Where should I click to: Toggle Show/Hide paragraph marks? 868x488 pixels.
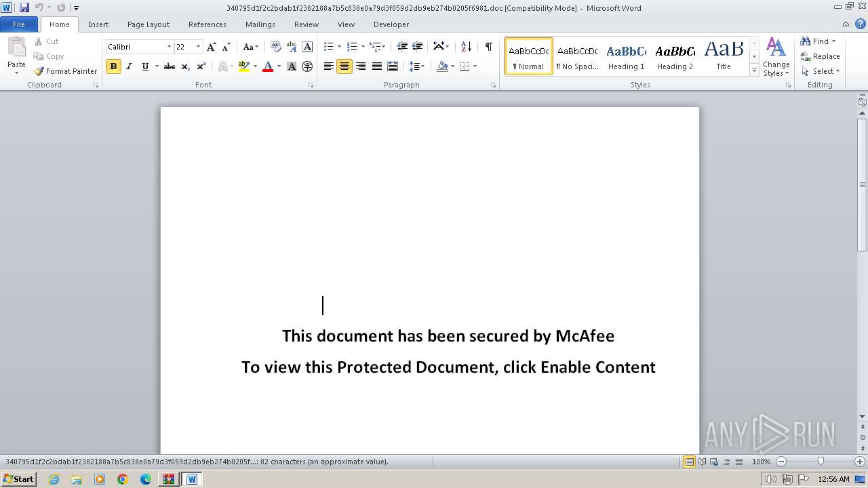coord(488,47)
